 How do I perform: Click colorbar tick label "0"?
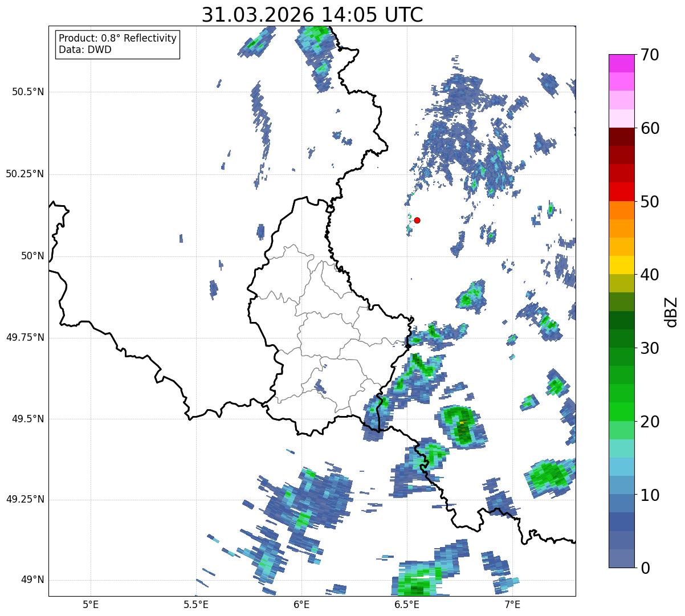coord(645,568)
